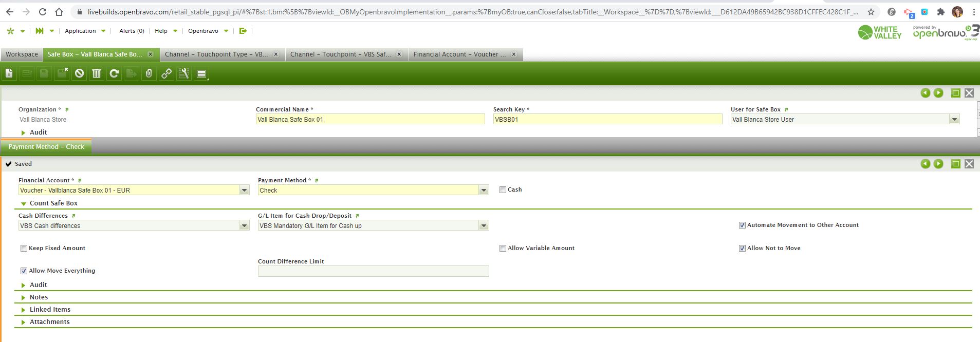Maximize the Payment Method form section

956,164
